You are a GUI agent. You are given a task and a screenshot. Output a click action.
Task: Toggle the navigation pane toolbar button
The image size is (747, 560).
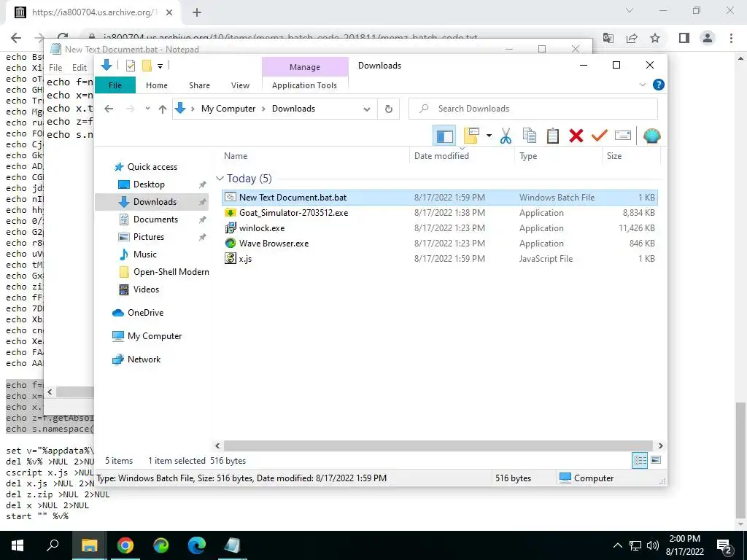pyautogui.click(x=444, y=136)
